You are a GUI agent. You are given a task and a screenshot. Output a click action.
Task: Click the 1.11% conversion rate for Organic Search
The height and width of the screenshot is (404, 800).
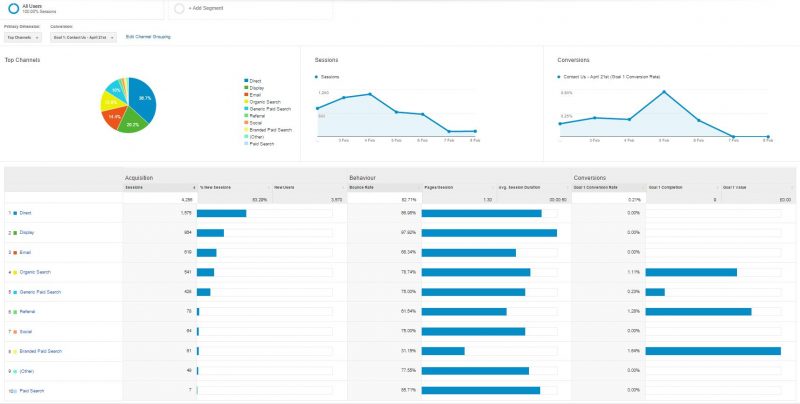click(634, 272)
